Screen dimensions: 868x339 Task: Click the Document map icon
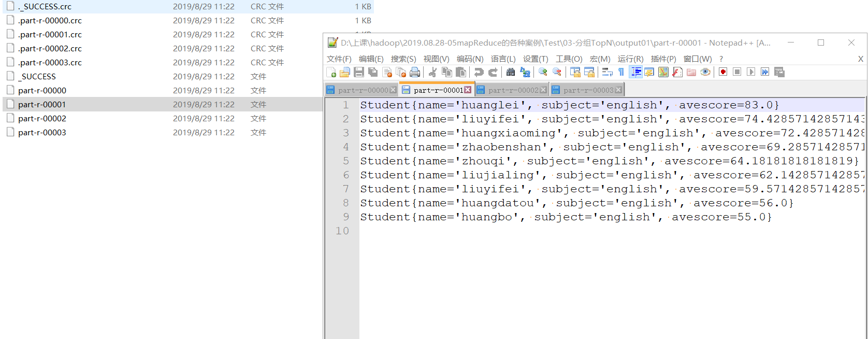(x=663, y=72)
